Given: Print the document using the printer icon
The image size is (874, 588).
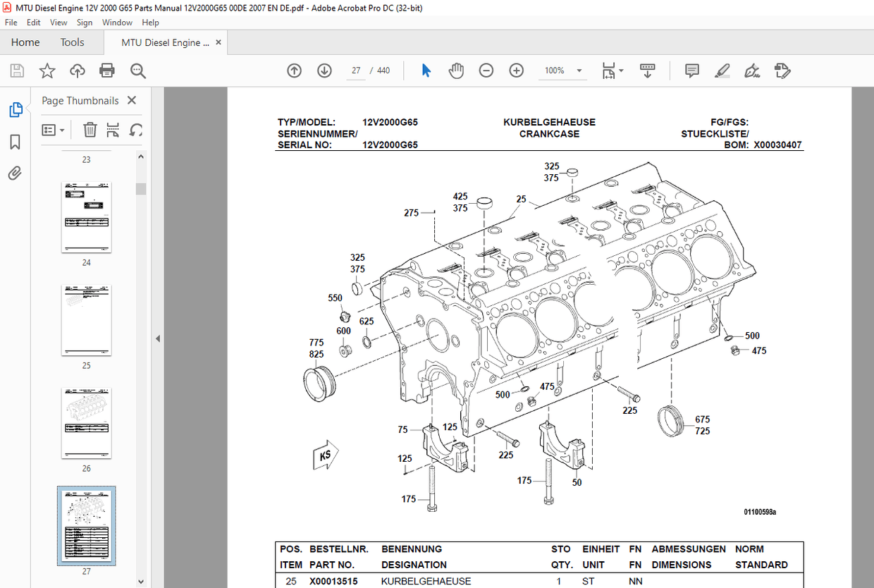Looking at the screenshot, I should tap(107, 71).
